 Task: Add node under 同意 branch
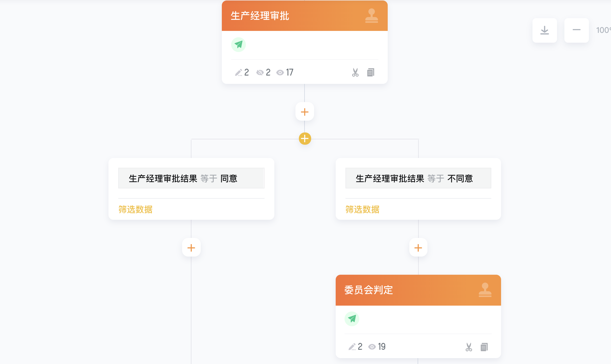click(x=191, y=247)
